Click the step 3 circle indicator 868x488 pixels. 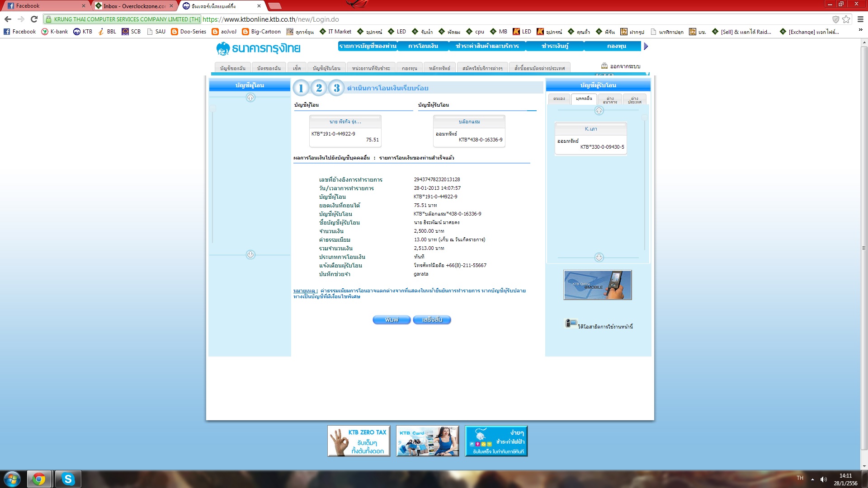(x=336, y=88)
